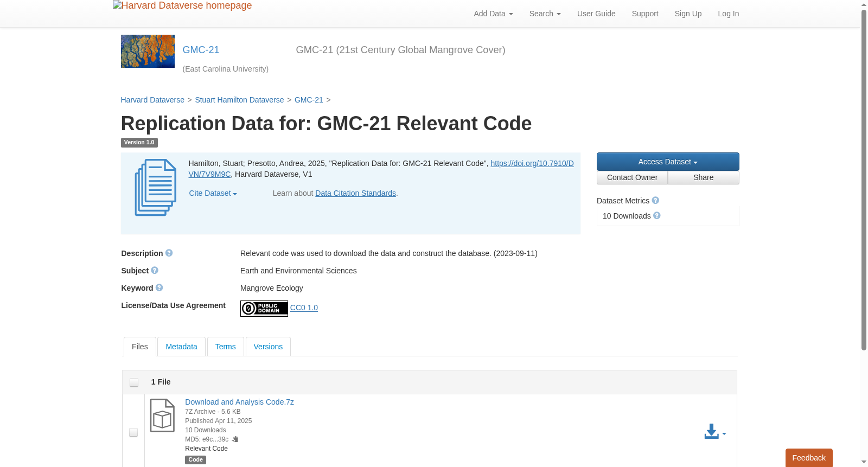Switch to the Versions tab

tap(268, 347)
